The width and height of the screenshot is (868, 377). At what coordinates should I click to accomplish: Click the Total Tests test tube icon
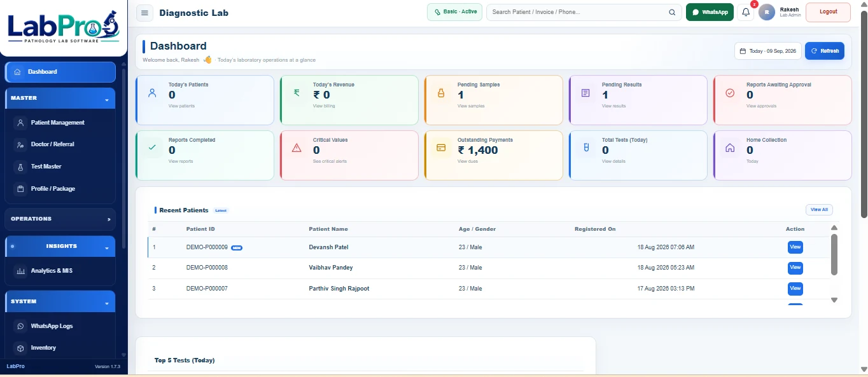coord(585,147)
